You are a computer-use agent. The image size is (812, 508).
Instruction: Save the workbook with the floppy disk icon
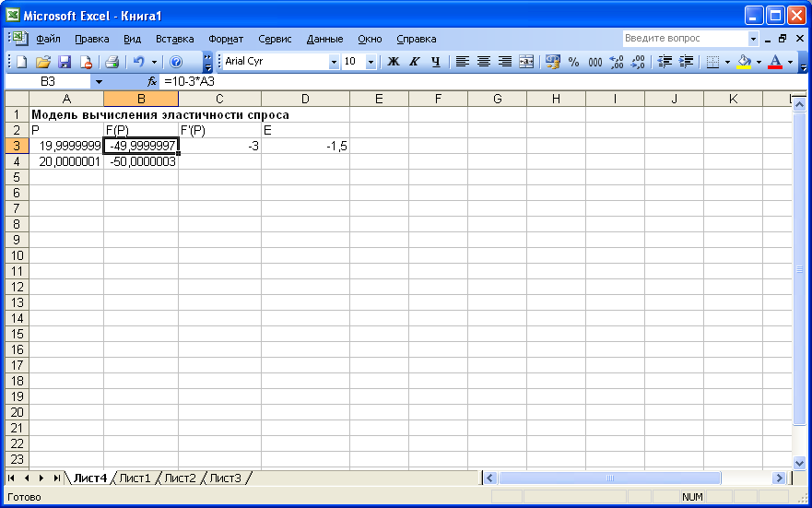pyautogui.click(x=65, y=62)
